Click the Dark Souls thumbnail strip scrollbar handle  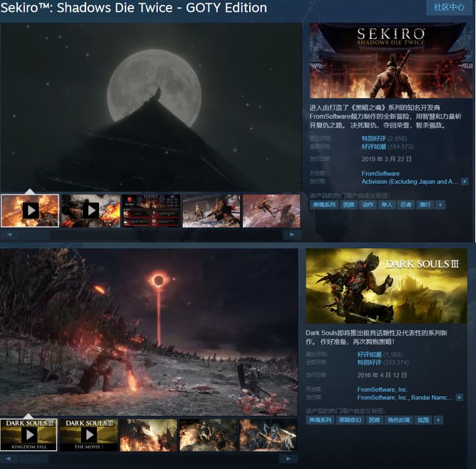click(x=33, y=458)
